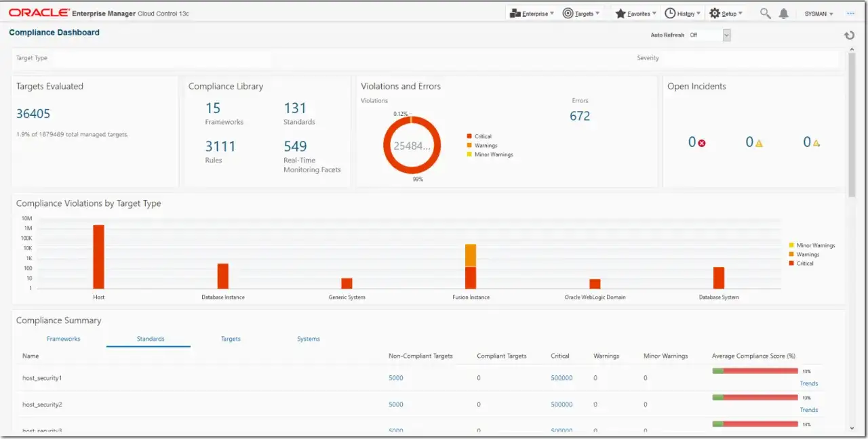
Task: Open Trends link for host_security2
Action: 808,410
